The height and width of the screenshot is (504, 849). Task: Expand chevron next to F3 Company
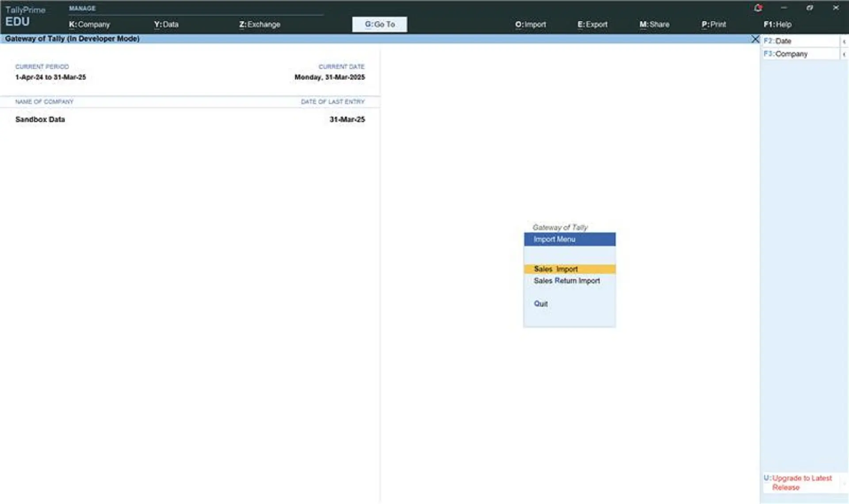point(844,54)
